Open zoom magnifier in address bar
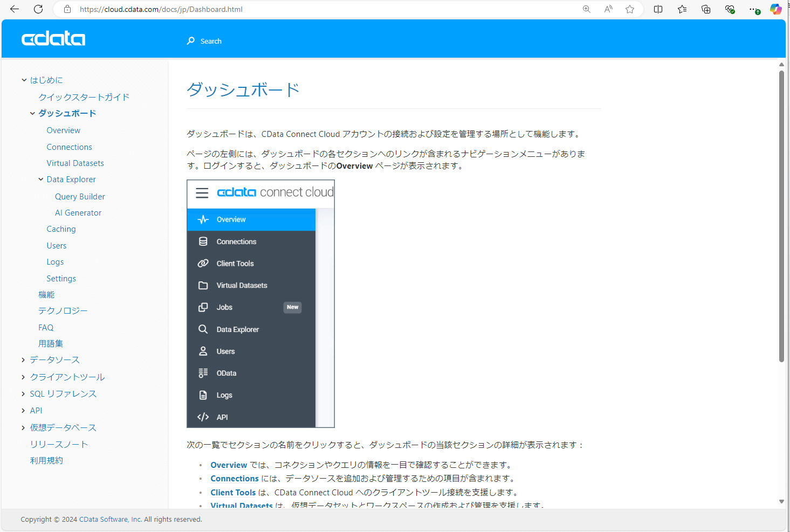The width and height of the screenshot is (790, 532). (x=587, y=9)
